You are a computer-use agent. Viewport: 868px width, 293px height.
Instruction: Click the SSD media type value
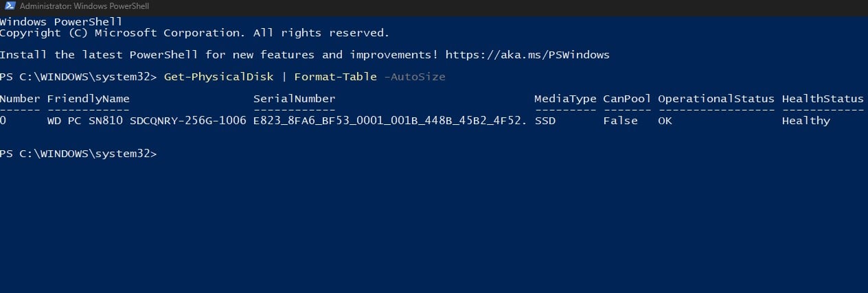(x=545, y=121)
